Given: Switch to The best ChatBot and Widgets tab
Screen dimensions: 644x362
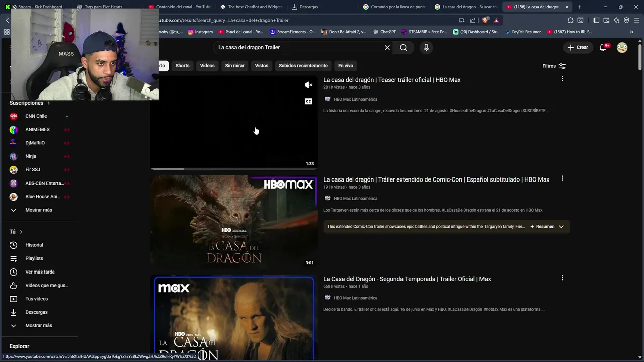Looking at the screenshot, I should (x=252, y=7).
